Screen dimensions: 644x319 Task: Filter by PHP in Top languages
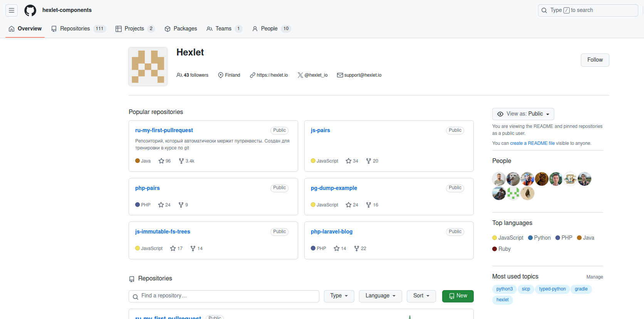click(564, 238)
